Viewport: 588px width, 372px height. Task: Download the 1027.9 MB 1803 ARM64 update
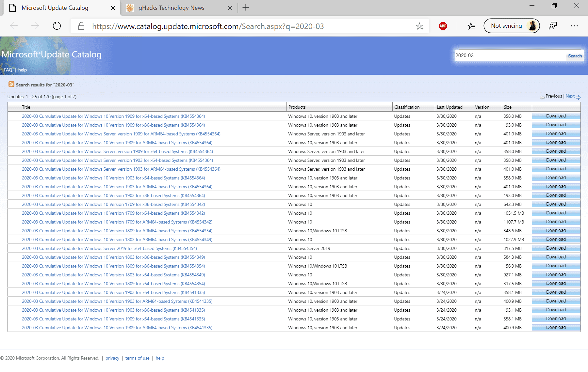556,239
